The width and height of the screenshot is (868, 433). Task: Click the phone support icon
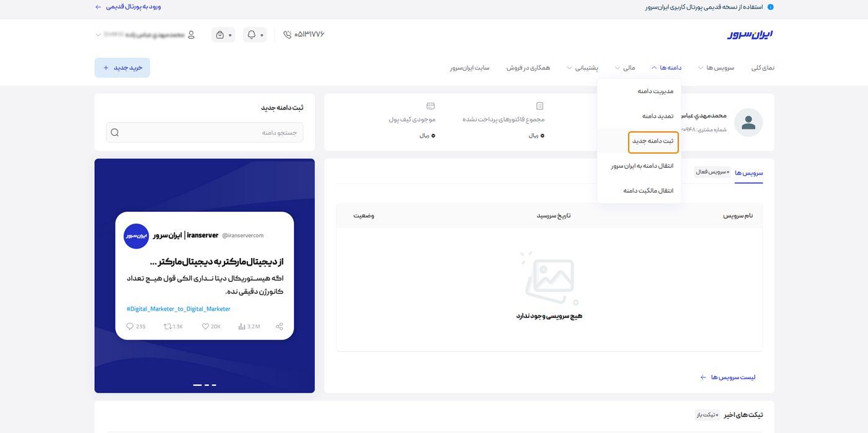tap(287, 35)
